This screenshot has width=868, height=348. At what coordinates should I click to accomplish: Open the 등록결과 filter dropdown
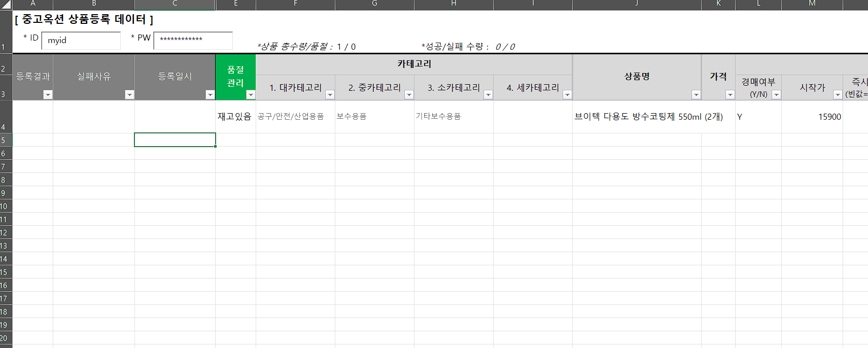click(48, 95)
